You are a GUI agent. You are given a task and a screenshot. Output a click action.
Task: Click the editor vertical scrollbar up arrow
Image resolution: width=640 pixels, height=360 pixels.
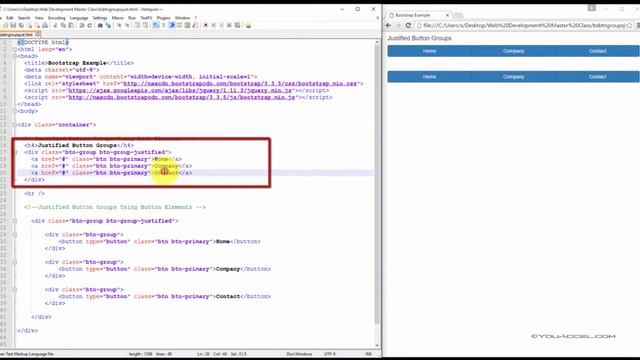click(x=377, y=42)
